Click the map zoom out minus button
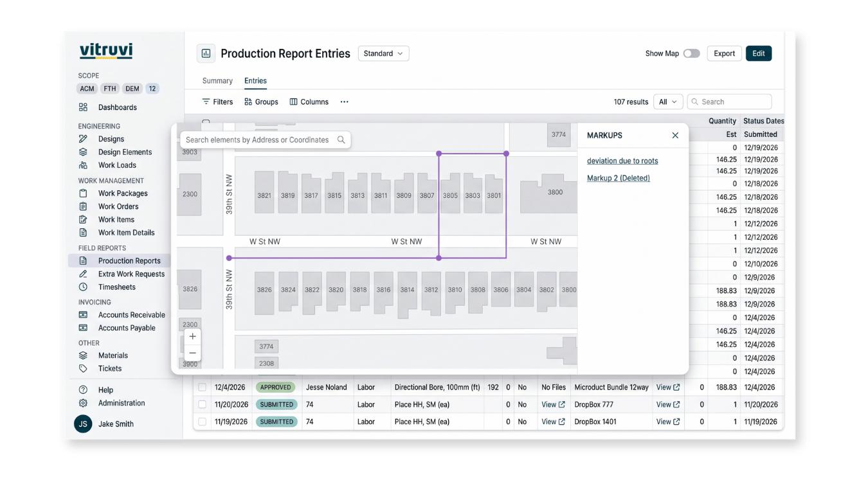 coord(192,353)
